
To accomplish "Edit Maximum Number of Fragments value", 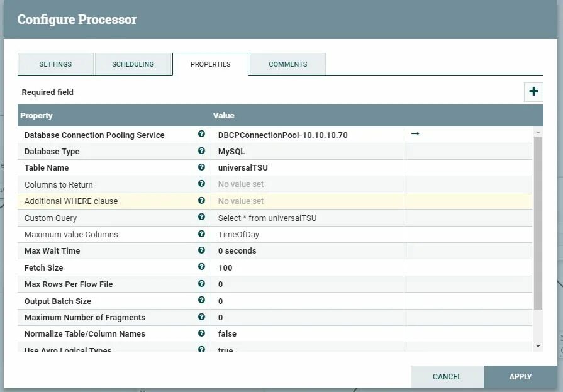I will 308,317.
